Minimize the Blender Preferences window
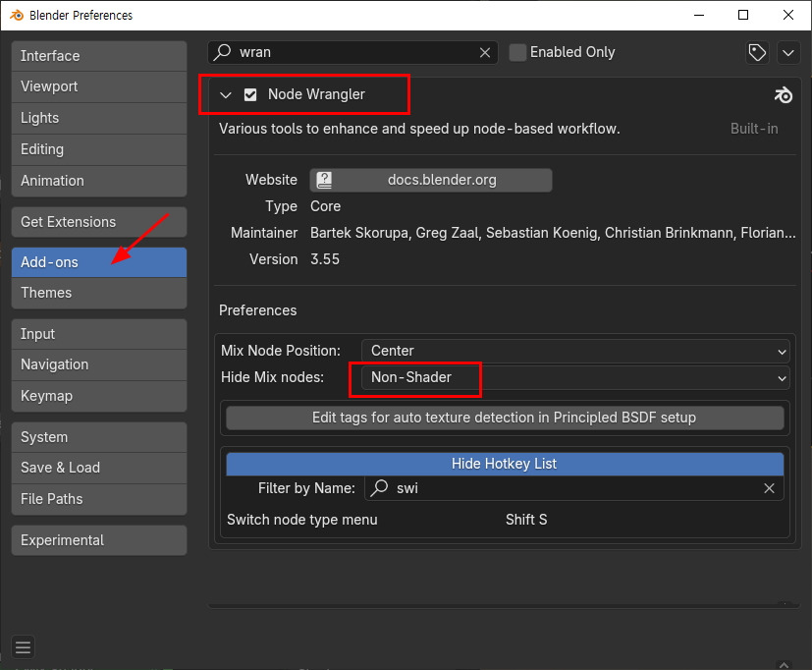The width and height of the screenshot is (812, 670). pos(699,15)
